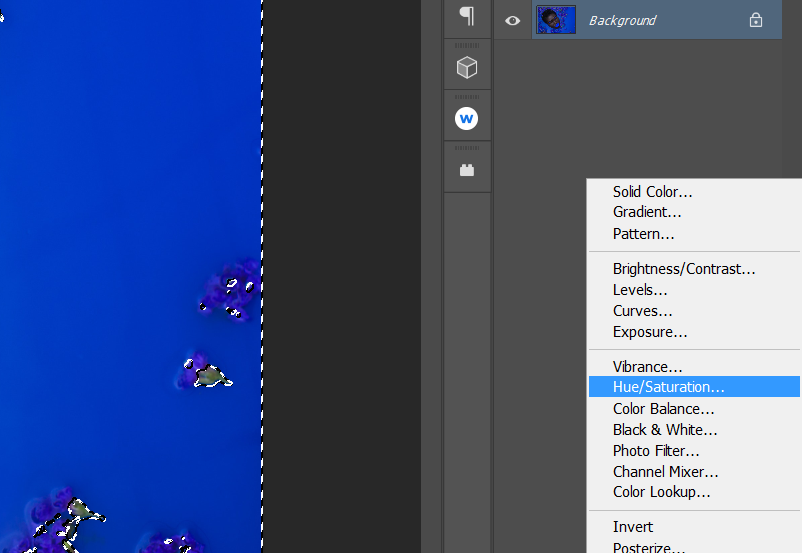This screenshot has width=802, height=553.
Task: Open the Paragraph panel icon
Action: pyautogui.click(x=467, y=16)
